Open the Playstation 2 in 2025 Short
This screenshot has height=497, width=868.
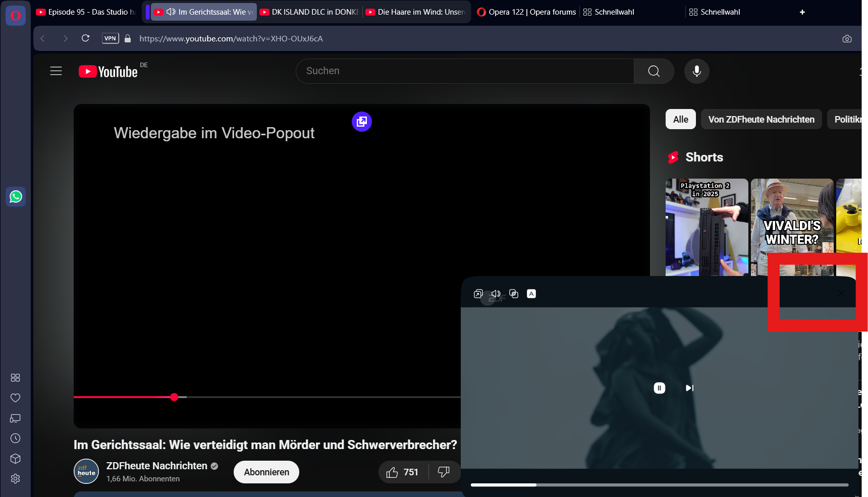[x=707, y=227]
